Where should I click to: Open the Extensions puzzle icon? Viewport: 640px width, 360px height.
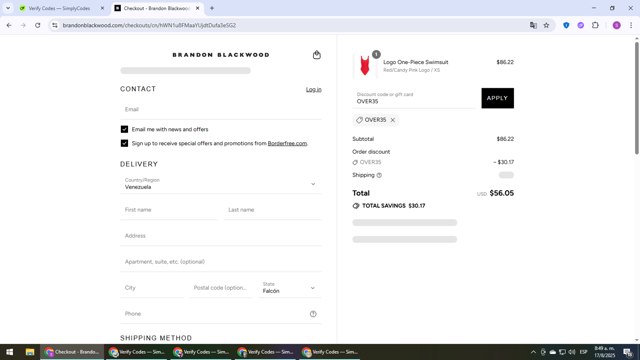(x=596, y=25)
